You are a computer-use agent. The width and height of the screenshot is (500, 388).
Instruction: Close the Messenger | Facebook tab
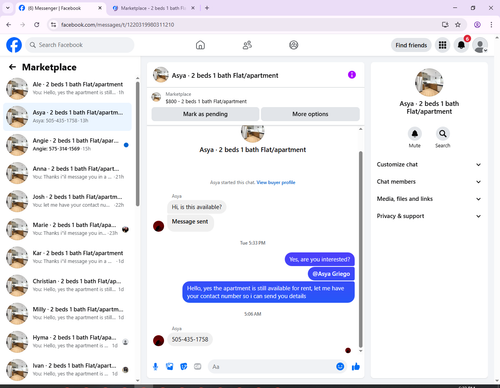click(100, 8)
